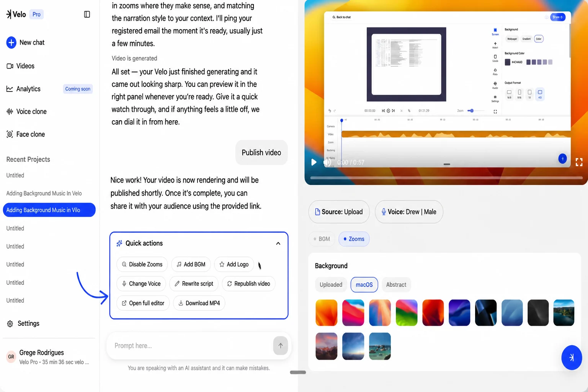Click the Share button in the video preview
Viewport: 588px width, 392px height.
click(558, 17)
